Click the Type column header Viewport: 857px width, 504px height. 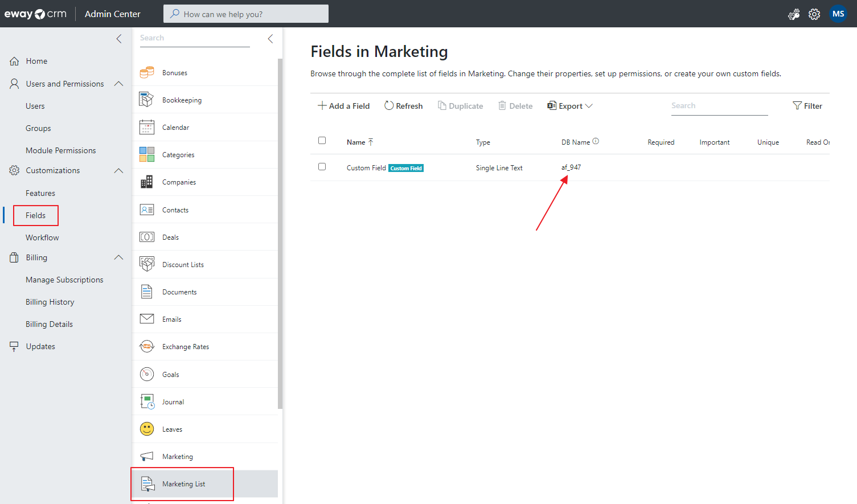coord(483,142)
